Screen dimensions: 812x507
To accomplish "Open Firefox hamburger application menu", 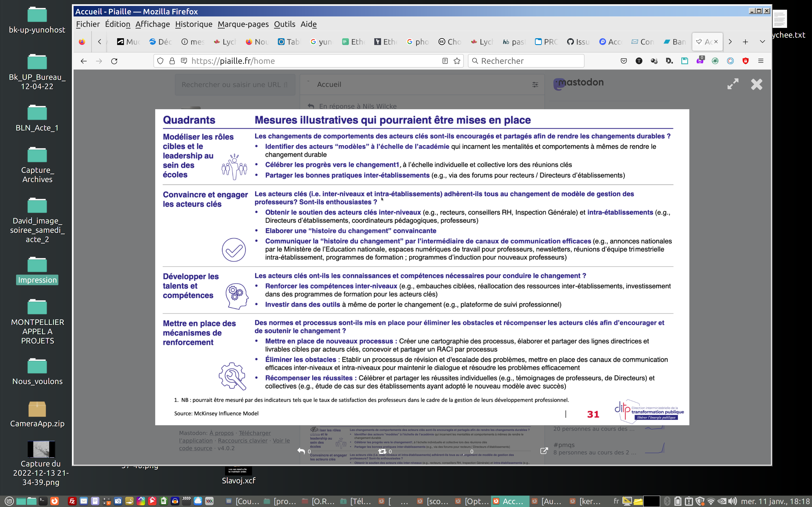I will point(761,61).
